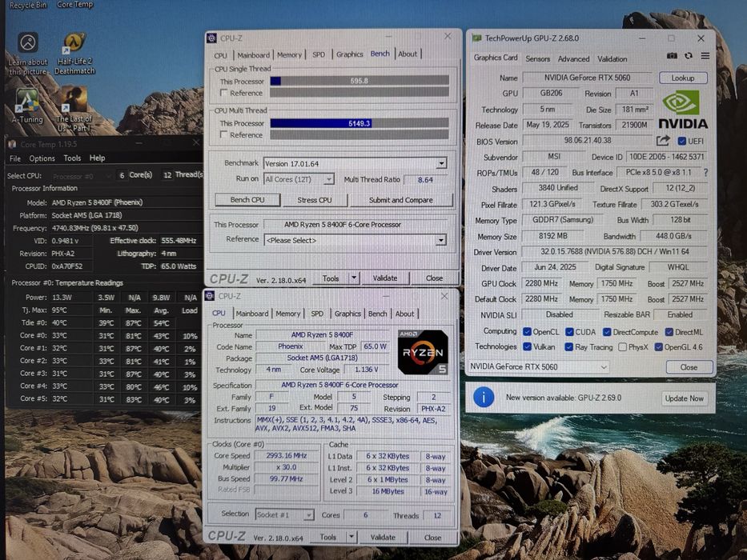Launch The Last of Us Part I shortcut
747x560 pixels.
(74, 110)
